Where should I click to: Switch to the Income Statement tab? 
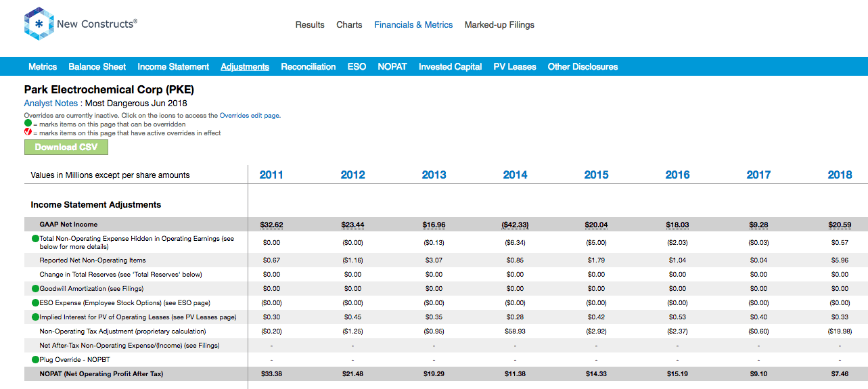pos(173,66)
